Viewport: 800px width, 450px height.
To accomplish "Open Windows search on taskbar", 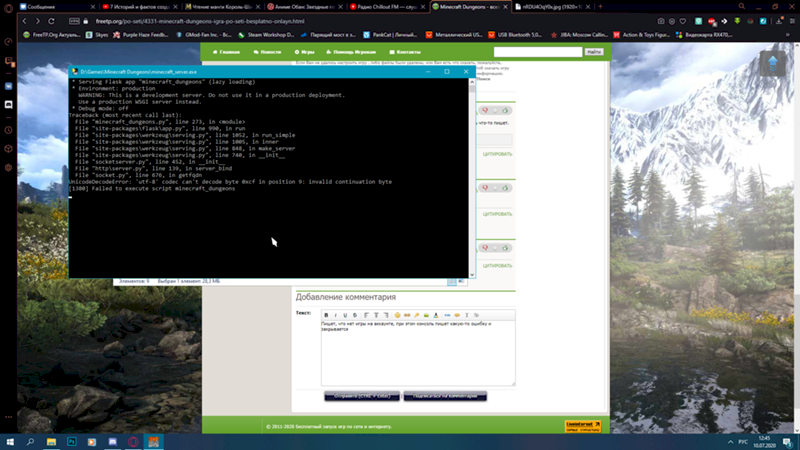I will coord(30,442).
